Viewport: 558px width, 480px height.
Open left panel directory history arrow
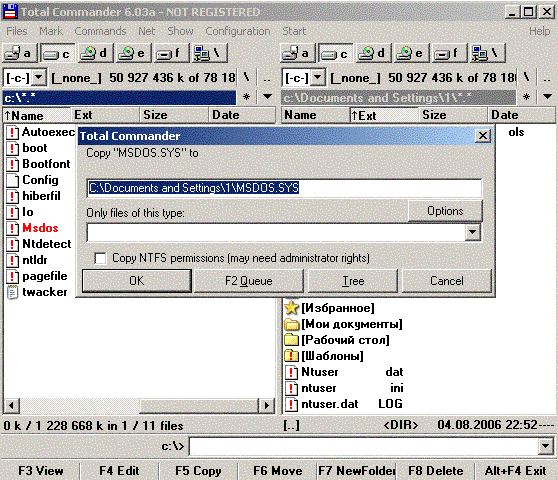(x=267, y=97)
